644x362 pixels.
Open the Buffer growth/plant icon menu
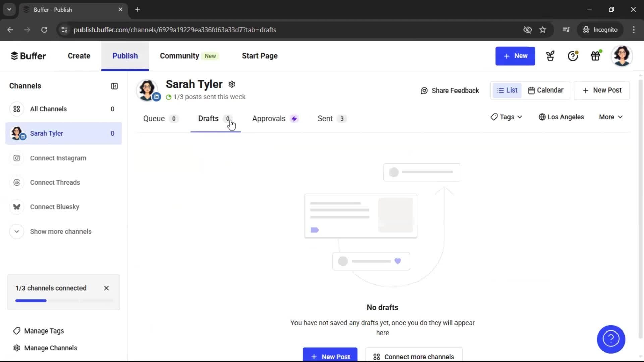[x=550, y=56]
